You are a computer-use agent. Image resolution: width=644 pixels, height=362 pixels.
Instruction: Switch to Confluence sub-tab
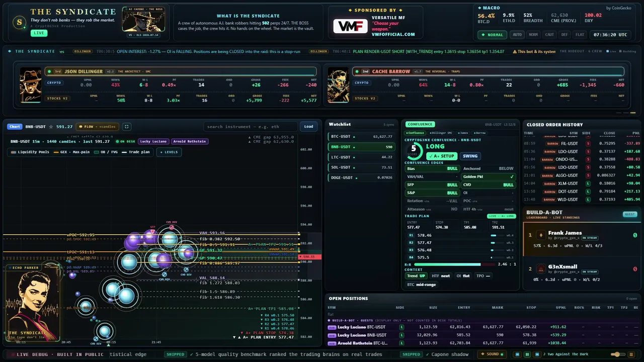[416, 133]
